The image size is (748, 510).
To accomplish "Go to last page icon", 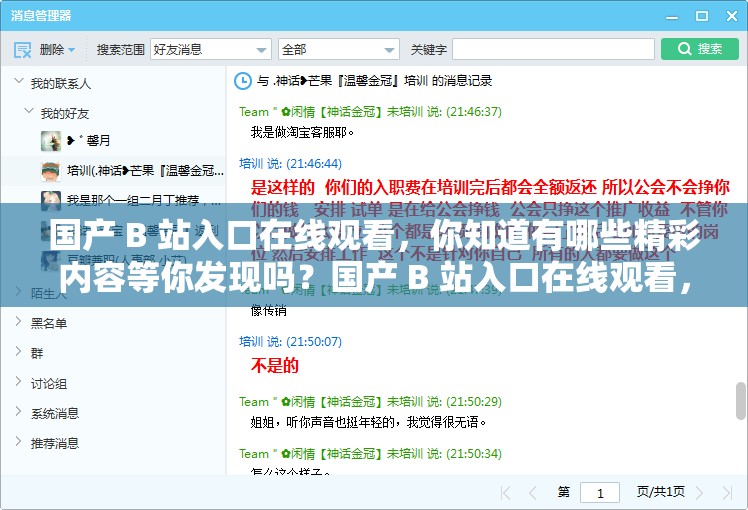I will coord(727,492).
